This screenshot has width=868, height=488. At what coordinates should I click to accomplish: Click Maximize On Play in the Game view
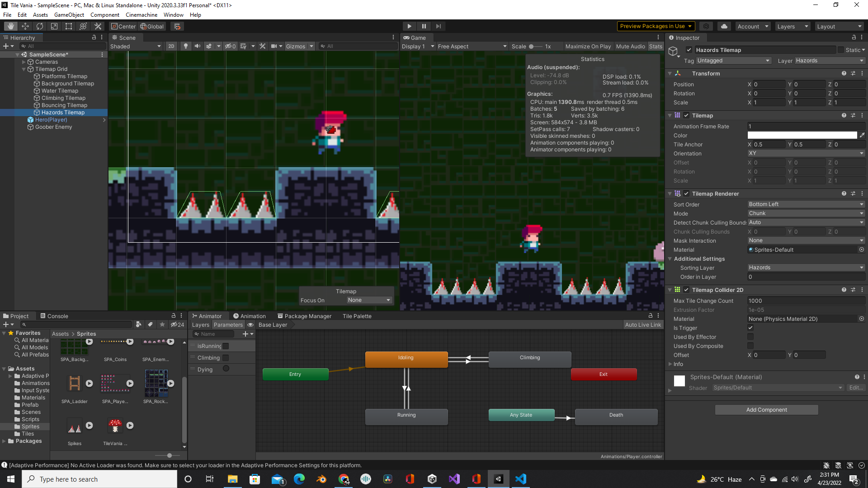(588, 46)
